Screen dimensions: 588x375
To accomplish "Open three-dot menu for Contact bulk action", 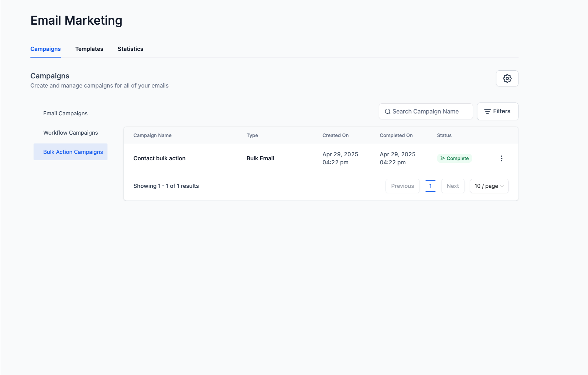I will [501, 158].
